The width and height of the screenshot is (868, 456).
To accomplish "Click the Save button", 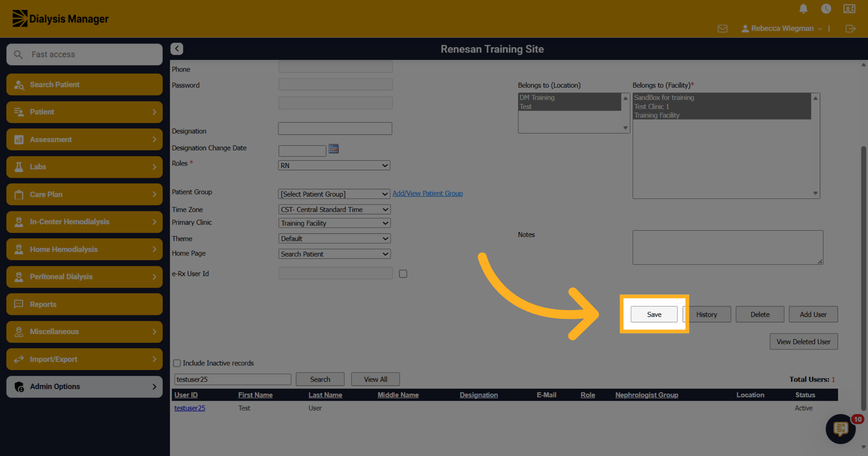I will (654, 314).
